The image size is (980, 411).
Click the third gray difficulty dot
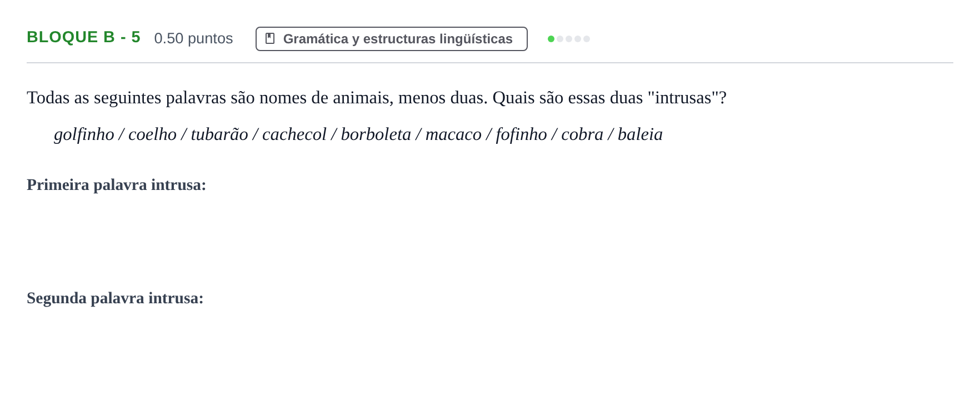569,39
